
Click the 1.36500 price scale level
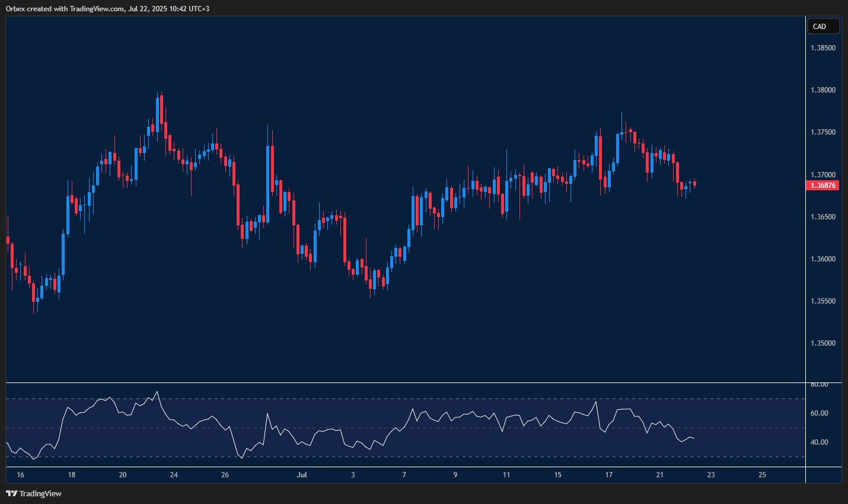click(x=823, y=217)
